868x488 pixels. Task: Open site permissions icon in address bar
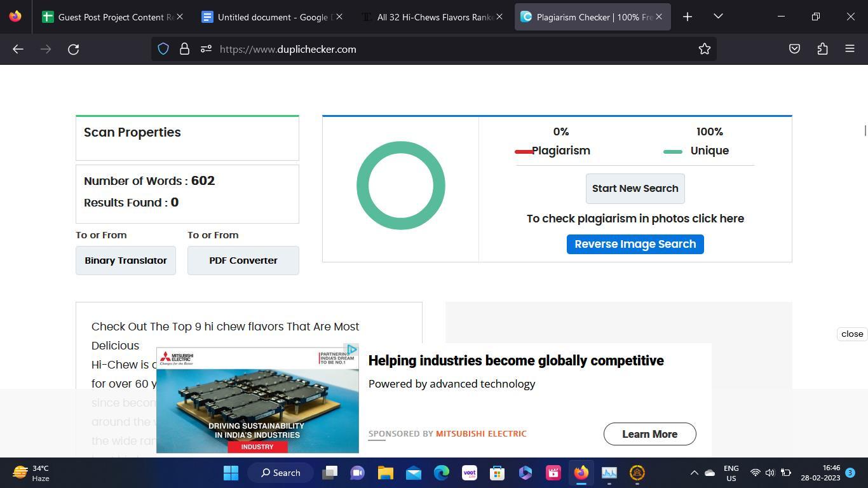click(x=206, y=49)
